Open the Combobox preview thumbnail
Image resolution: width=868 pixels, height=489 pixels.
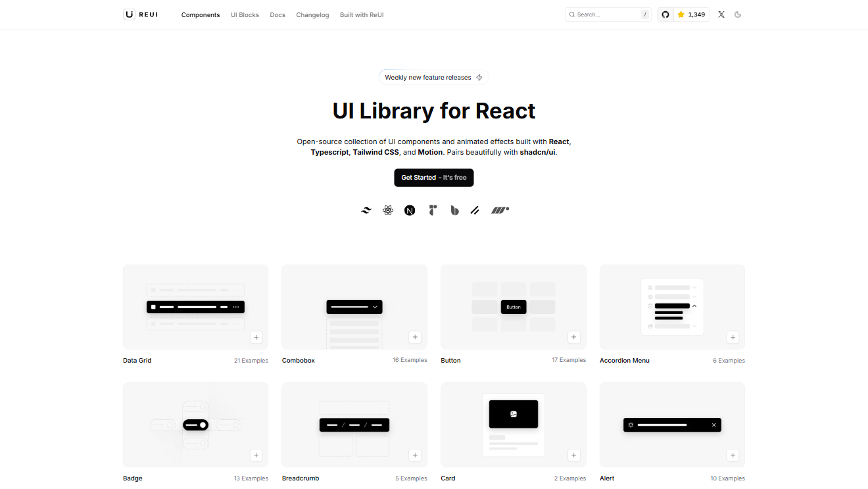(x=354, y=307)
